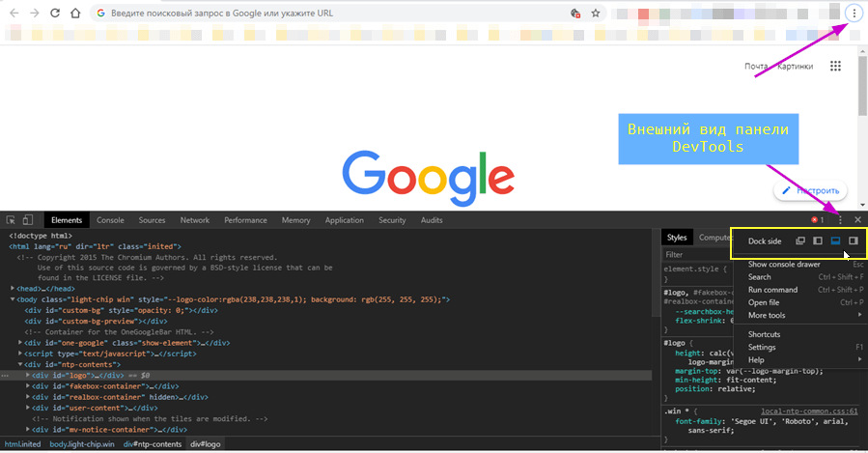Focus the Styles Filter input field
The width and height of the screenshot is (868, 453).
[x=697, y=255]
